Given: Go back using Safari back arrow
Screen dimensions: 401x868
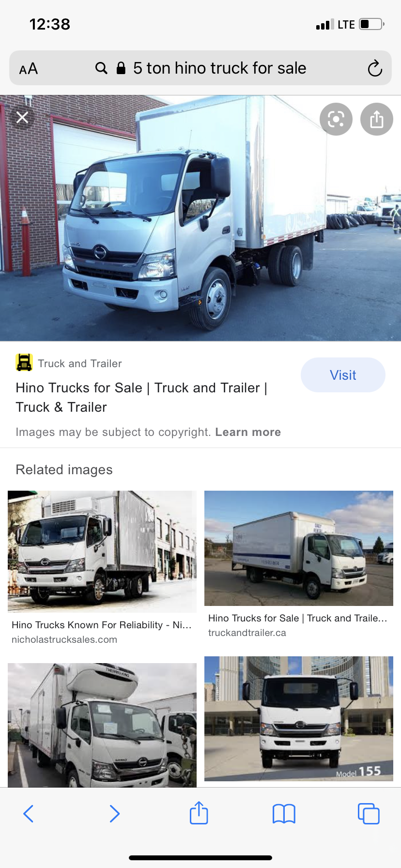Looking at the screenshot, I should (29, 814).
